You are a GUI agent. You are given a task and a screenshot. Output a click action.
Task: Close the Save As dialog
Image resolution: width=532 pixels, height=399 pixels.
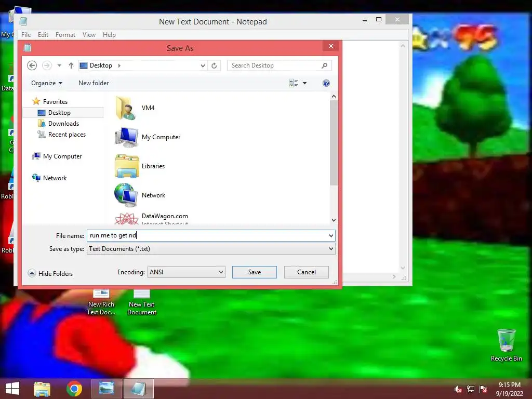click(x=331, y=46)
